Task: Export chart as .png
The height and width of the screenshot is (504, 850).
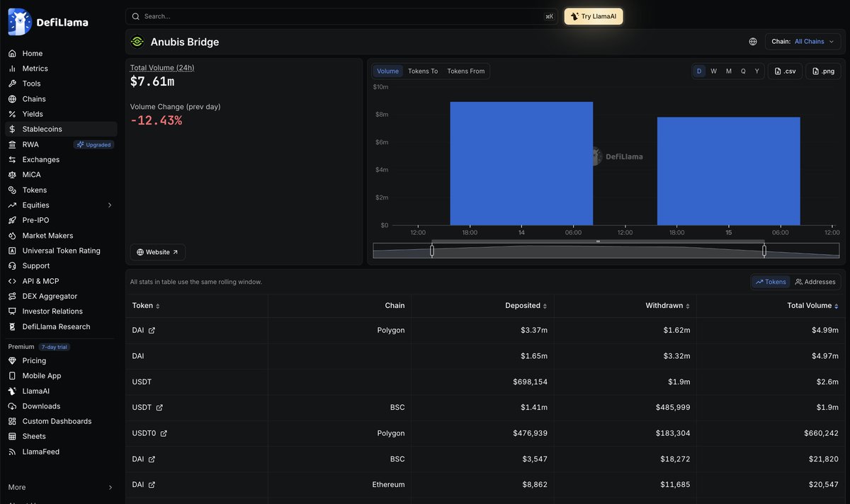Action: click(823, 71)
